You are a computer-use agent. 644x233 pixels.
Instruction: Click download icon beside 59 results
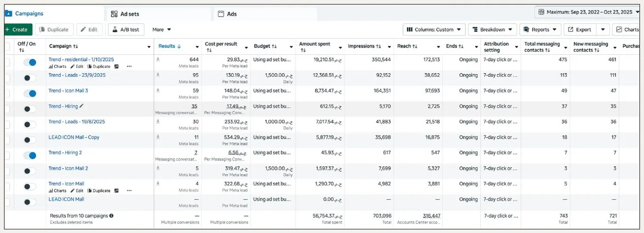pyautogui.click(x=158, y=91)
